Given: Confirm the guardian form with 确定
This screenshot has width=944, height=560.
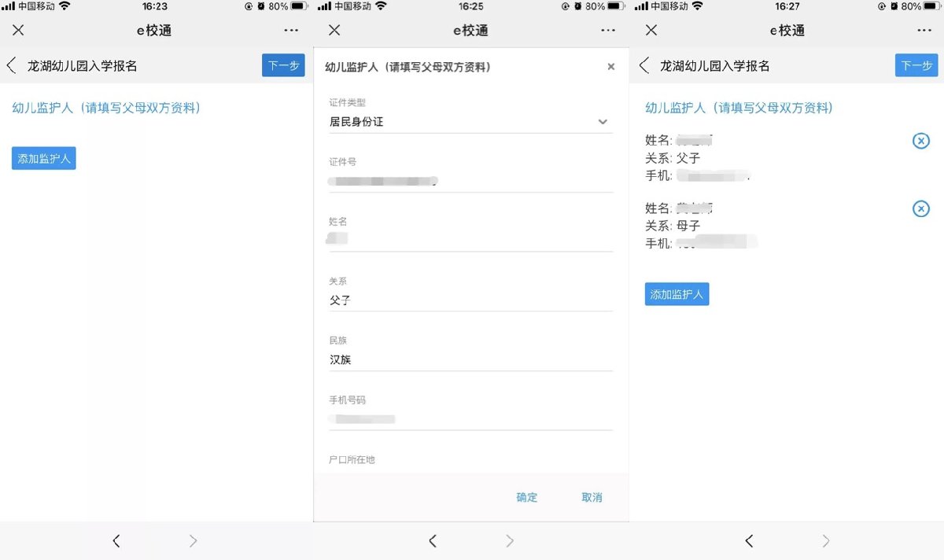Looking at the screenshot, I should tap(526, 497).
